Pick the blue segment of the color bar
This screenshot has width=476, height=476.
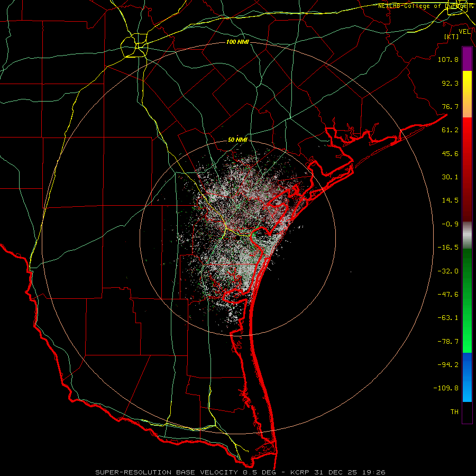click(467, 377)
